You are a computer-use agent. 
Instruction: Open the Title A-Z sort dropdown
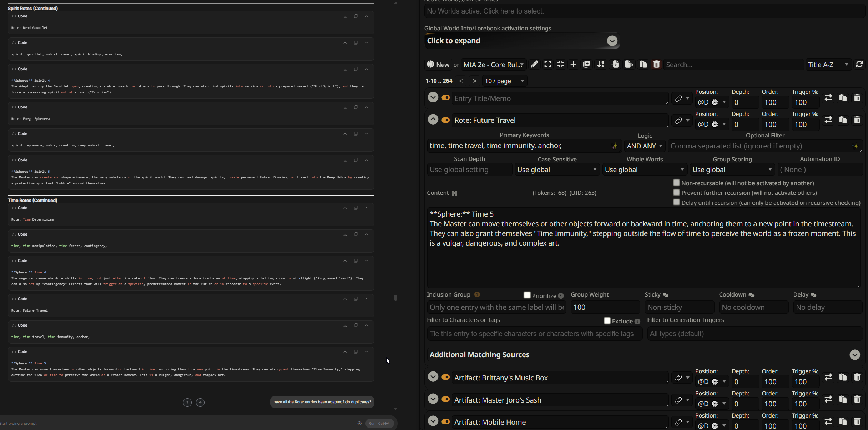coord(828,65)
